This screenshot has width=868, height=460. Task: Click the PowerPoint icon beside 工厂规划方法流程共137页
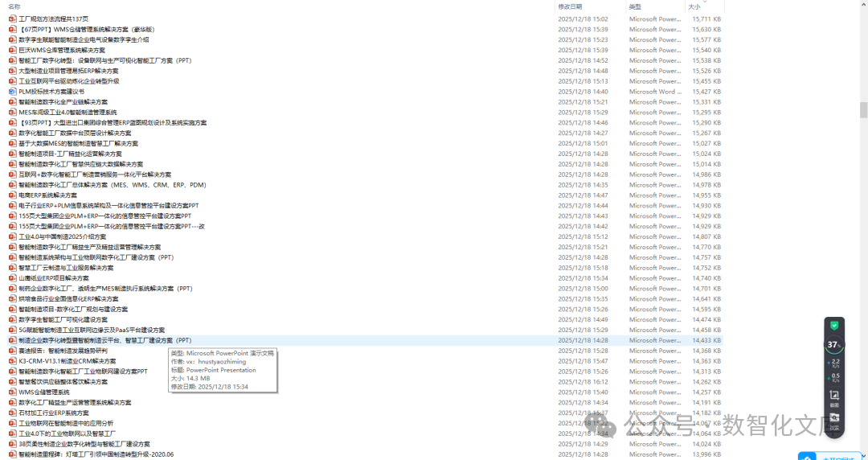pyautogui.click(x=13, y=18)
